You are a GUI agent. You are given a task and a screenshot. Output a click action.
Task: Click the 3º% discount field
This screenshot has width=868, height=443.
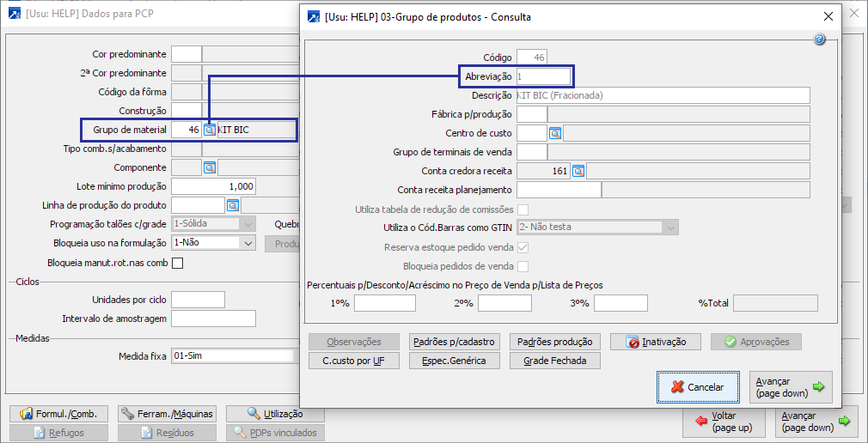point(620,303)
